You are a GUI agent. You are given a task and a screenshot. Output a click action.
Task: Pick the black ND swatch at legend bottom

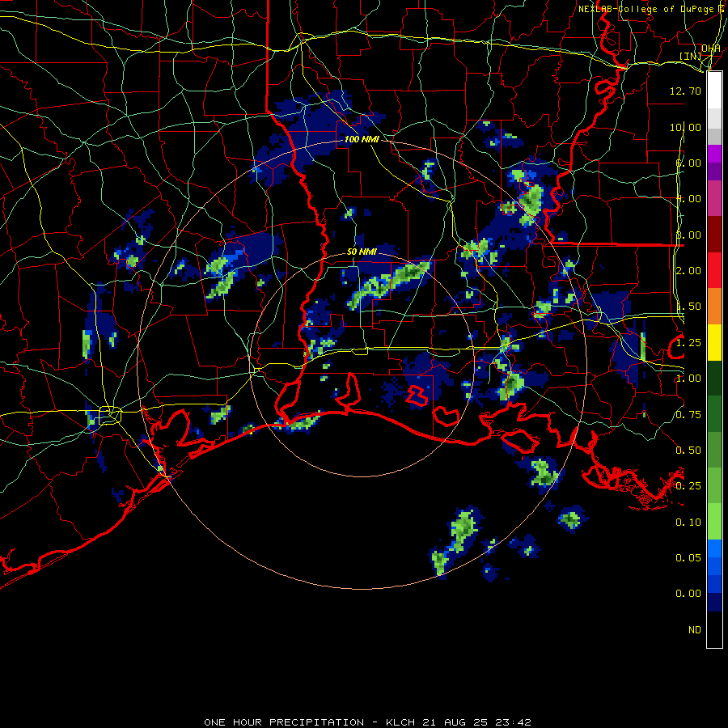click(x=714, y=629)
